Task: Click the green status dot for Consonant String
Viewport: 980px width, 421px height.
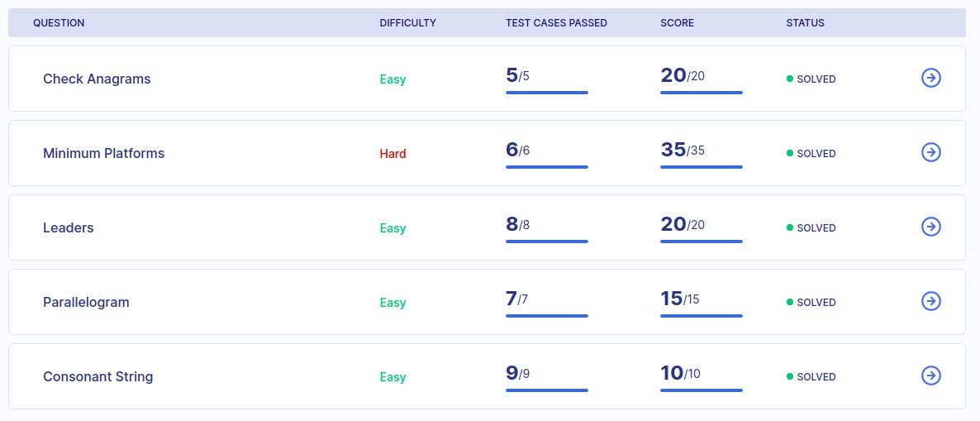Action: pyautogui.click(x=789, y=376)
